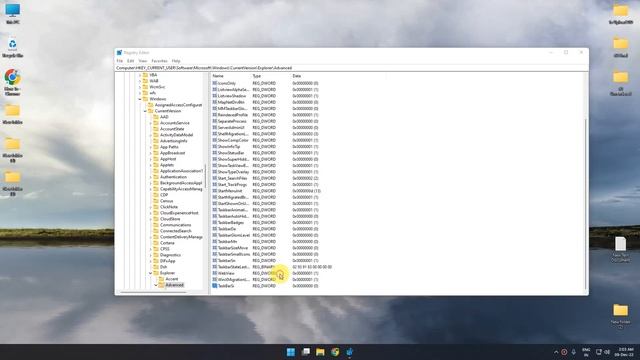640x360 pixels.
Task: Select the CloudStore key
Action: point(170,219)
